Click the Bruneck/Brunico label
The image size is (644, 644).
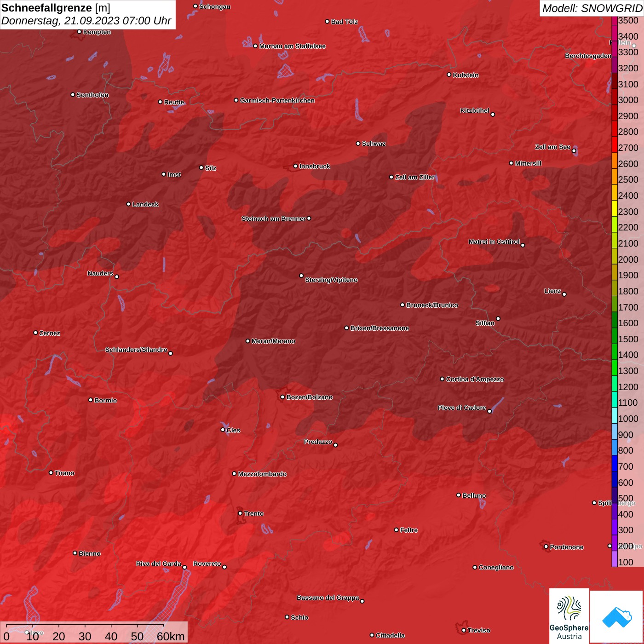point(432,305)
